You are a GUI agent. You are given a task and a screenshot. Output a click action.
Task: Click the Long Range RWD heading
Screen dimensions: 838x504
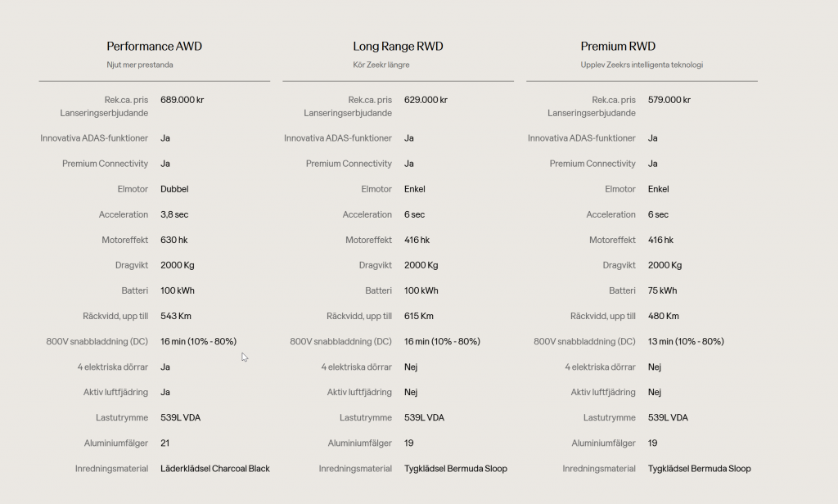[x=398, y=47]
